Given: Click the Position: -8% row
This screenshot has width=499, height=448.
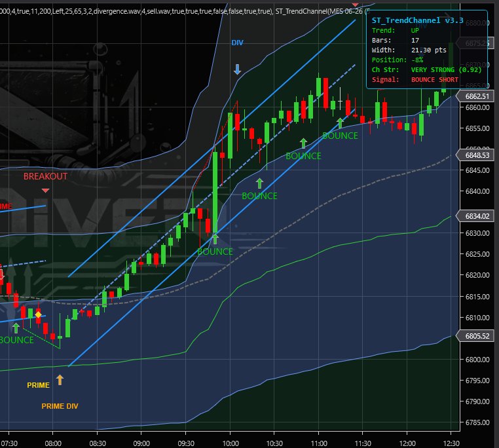Looking at the screenshot, I should point(397,60).
